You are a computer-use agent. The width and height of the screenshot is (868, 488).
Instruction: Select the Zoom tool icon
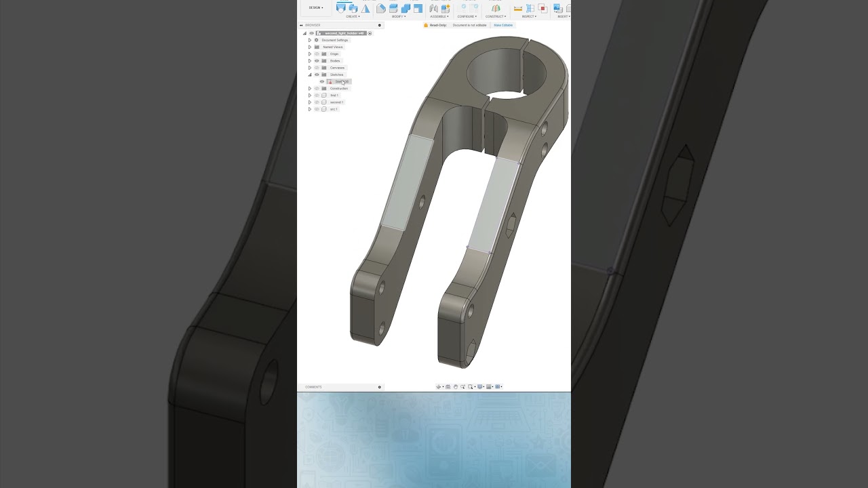462,387
